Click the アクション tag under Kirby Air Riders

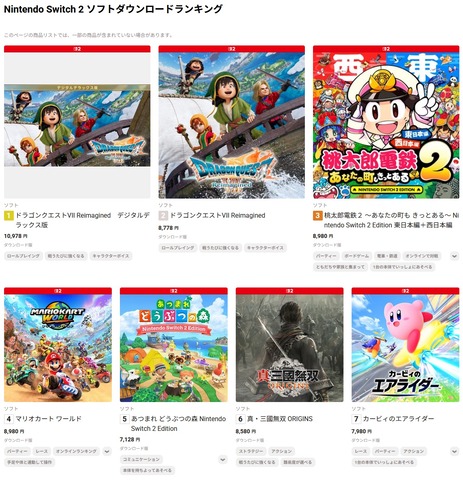413,451
